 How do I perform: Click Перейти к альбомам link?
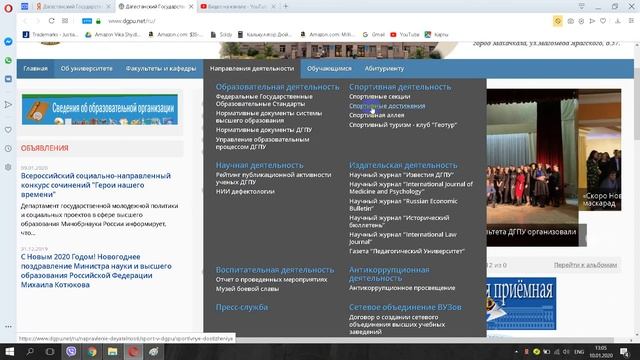585,265
